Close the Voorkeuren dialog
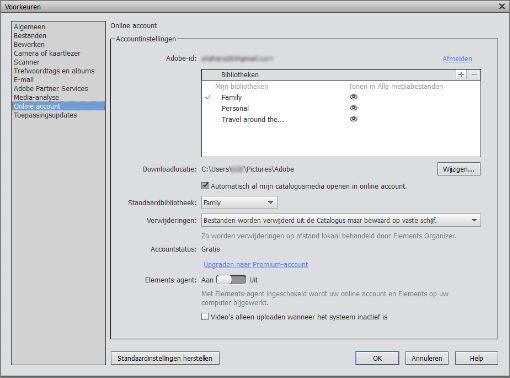510x378 pixels. pos(502,6)
